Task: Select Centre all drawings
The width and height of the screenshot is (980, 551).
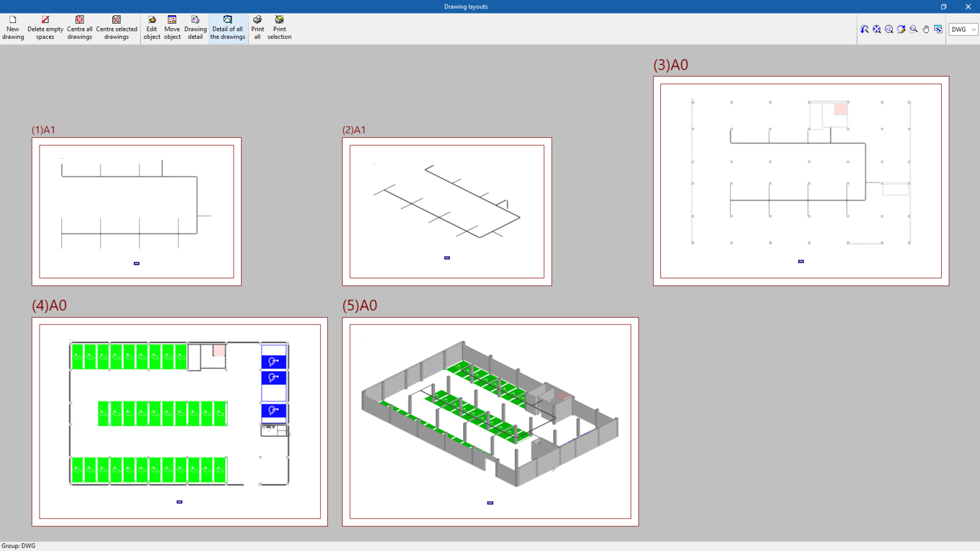Action: coord(79,28)
